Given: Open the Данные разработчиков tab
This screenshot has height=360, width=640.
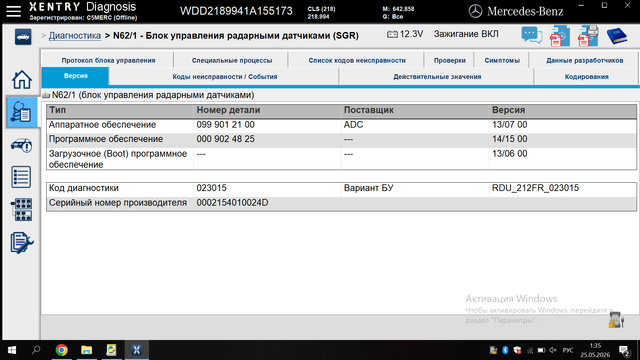Looking at the screenshot, I should pos(584,60).
